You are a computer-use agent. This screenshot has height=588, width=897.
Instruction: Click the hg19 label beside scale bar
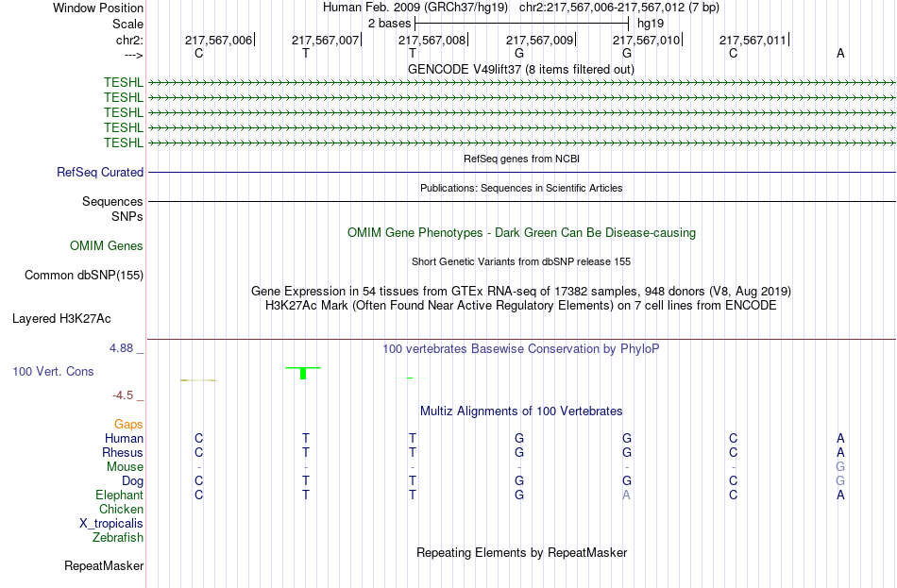pyautogui.click(x=651, y=24)
